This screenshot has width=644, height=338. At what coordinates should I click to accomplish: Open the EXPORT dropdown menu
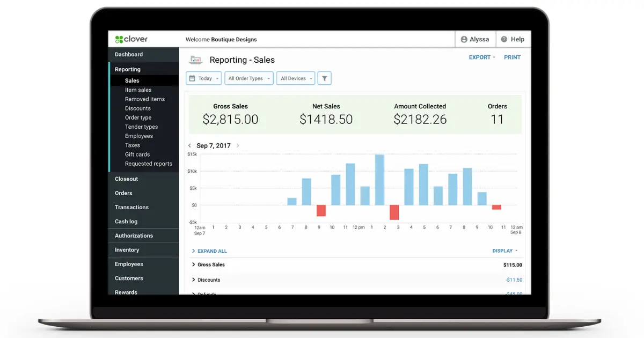click(x=482, y=57)
